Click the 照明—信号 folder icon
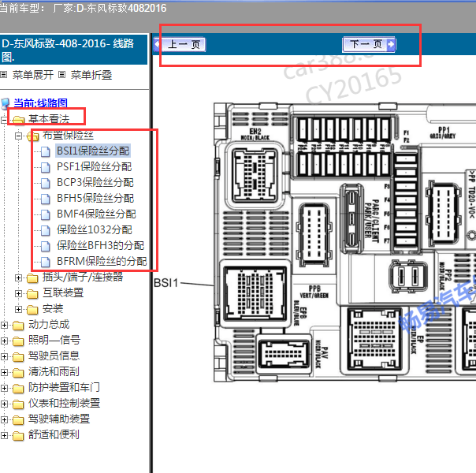476x473 pixels. coord(18,341)
